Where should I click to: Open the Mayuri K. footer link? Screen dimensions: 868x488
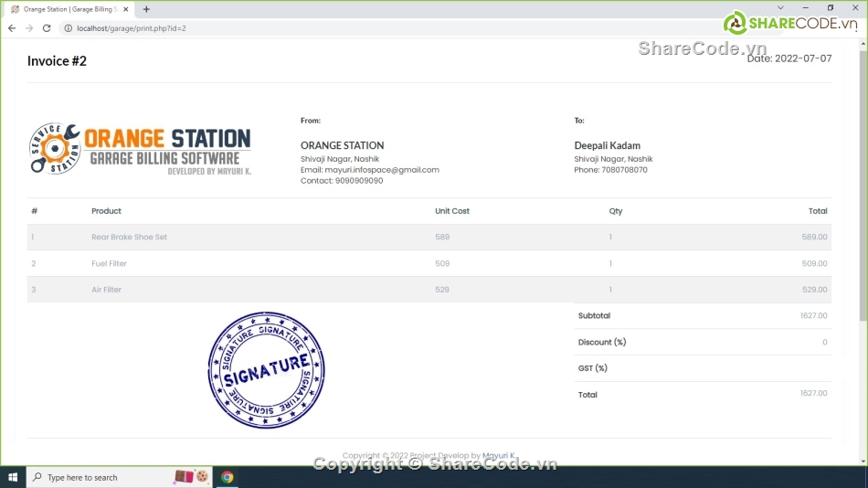click(x=498, y=456)
